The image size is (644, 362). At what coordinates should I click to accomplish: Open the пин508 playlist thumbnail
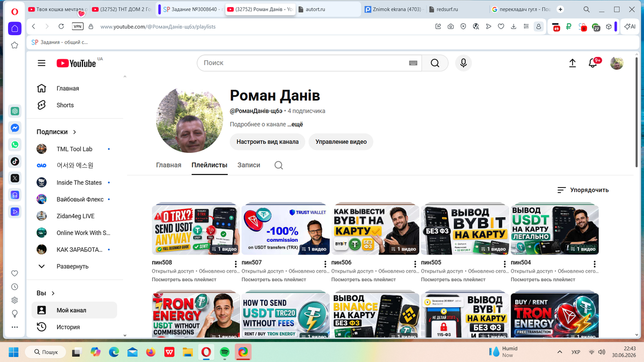click(x=196, y=230)
